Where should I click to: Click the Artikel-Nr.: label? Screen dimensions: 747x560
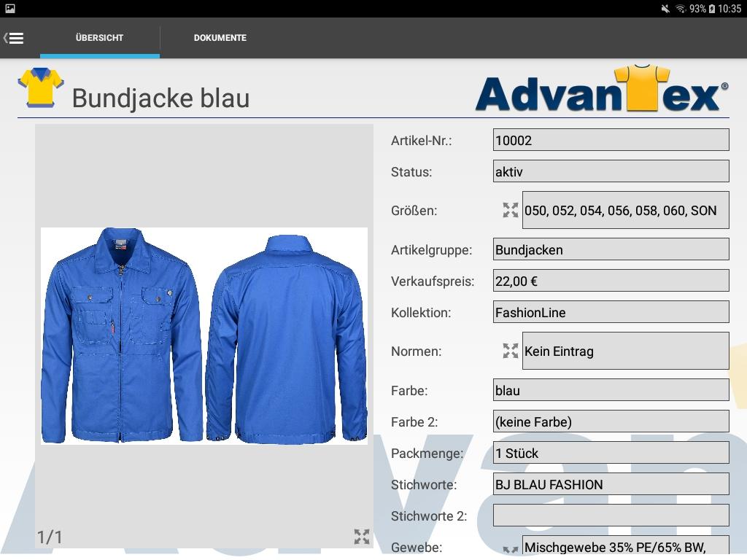[x=421, y=141]
